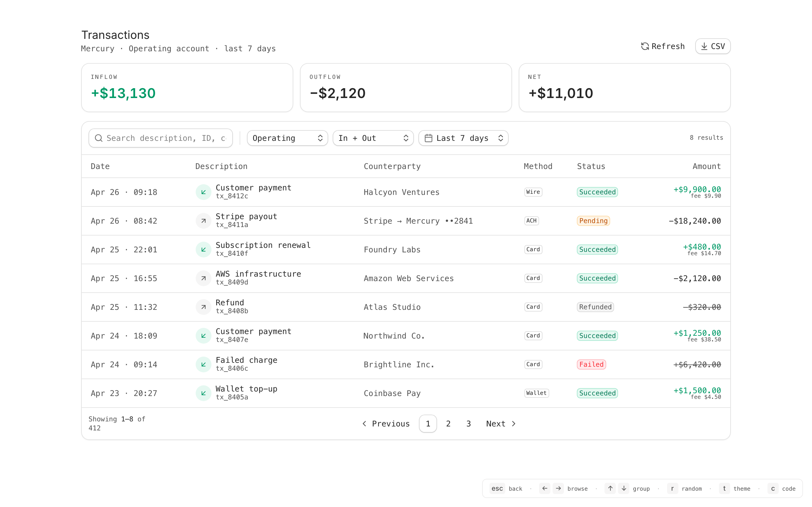
Task: Click the inflow arrow icon for tx_8412c
Action: [x=203, y=192]
